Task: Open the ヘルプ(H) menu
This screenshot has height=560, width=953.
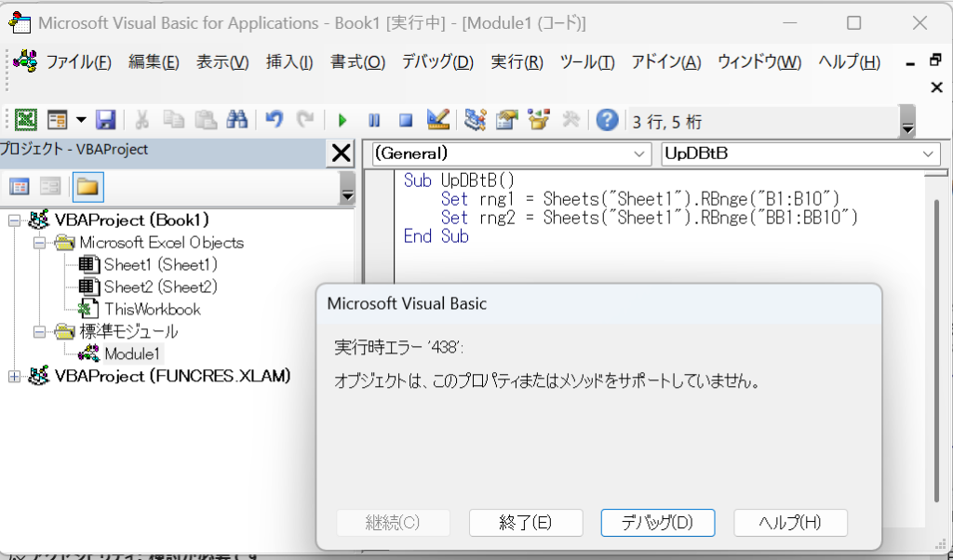Action: (x=849, y=62)
